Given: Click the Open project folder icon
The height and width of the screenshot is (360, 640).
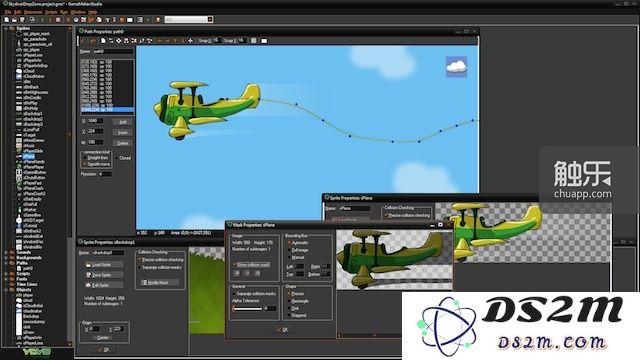Looking at the screenshot, I should pyautogui.click(x=14, y=20).
